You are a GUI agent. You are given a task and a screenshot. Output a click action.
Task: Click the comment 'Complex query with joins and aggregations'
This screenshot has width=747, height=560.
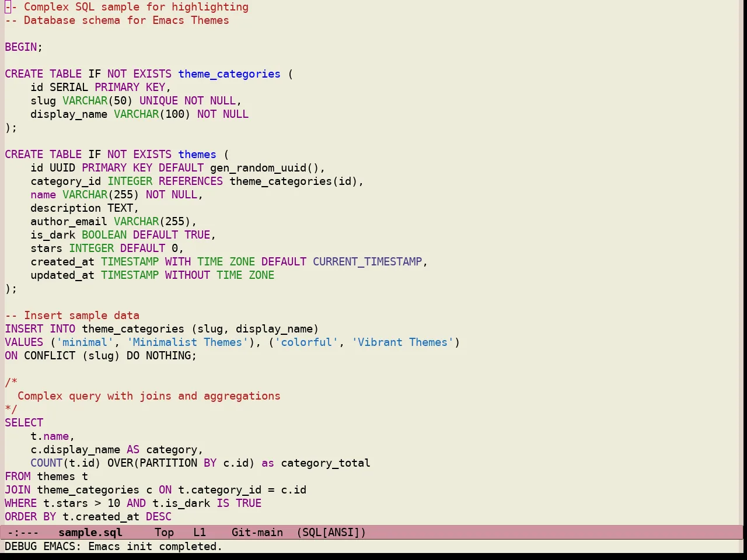tap(149, 395)
